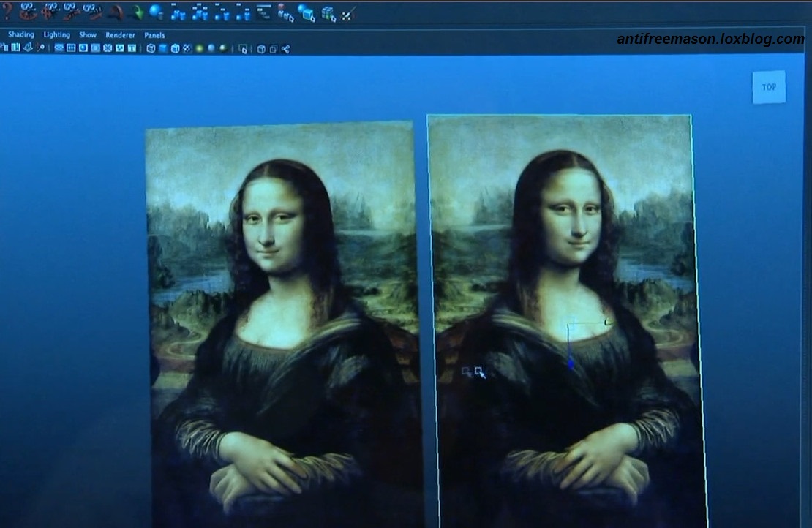The height and width of the screenshot is (528, 812).
Task: Enable wireframe display cube icon
Action: coord(151,49)
